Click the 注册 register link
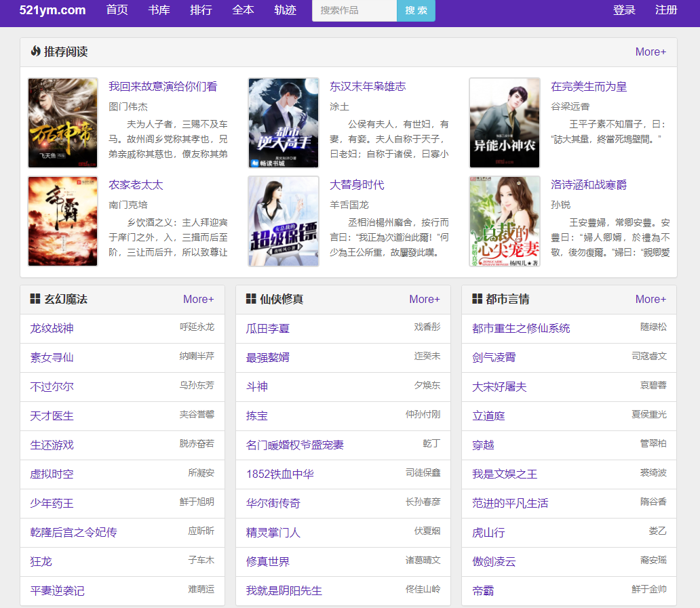Image resolution: width=700 pixels, height=608 pixels. pos(666,9)
